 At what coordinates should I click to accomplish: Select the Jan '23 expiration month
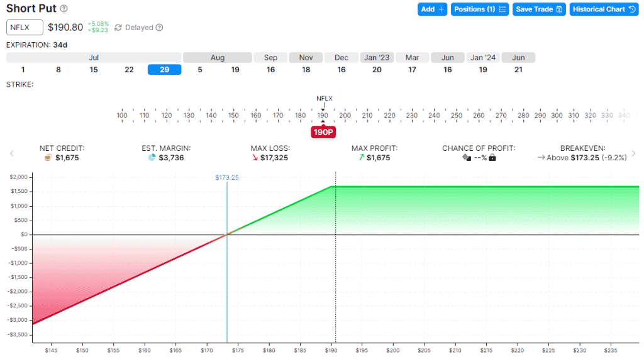pyautogui.click(x=377, y=58)
